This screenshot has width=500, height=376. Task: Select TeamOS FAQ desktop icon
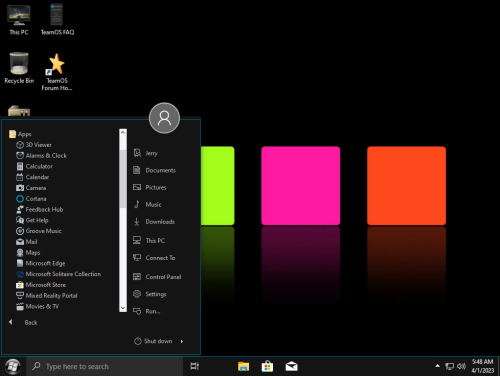[57, 20]
